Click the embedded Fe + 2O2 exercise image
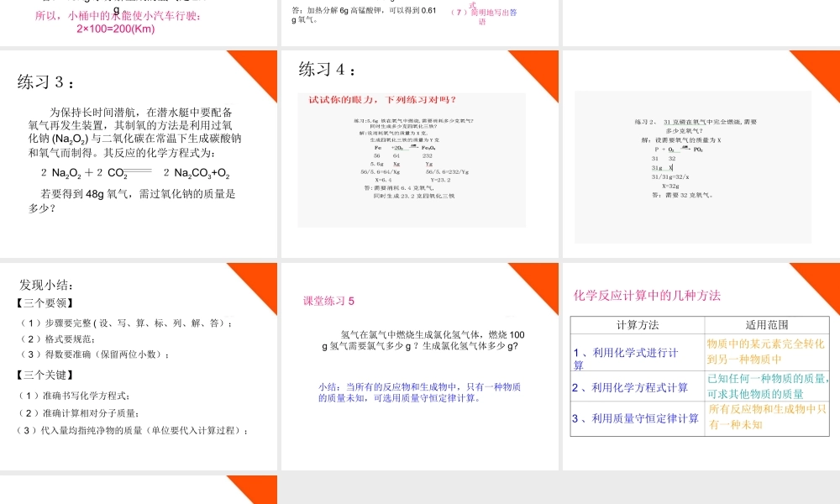 pos(412,160)
